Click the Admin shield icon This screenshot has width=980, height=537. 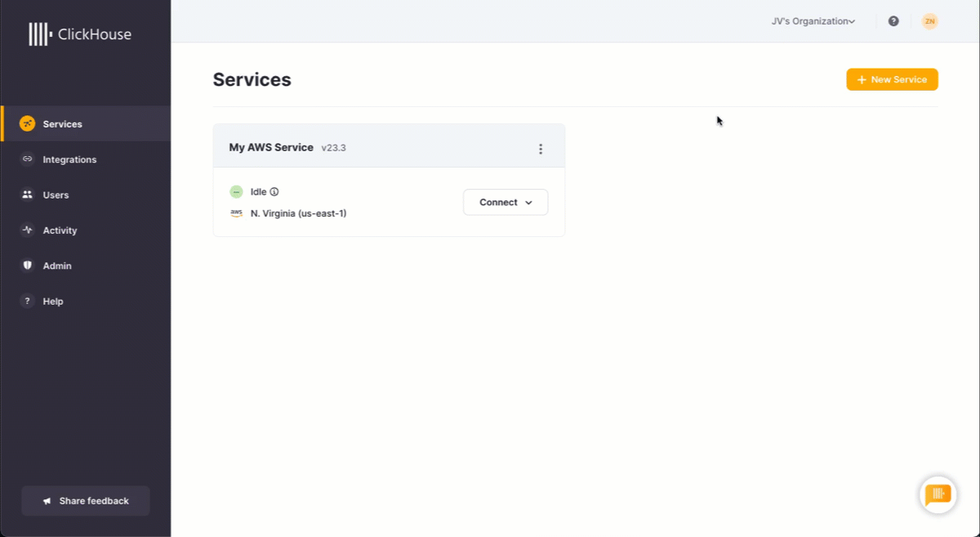27,266
